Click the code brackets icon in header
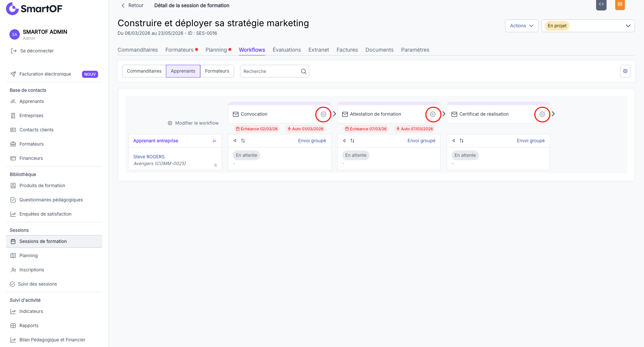This screenshot has width=644, height=347. 601,4
